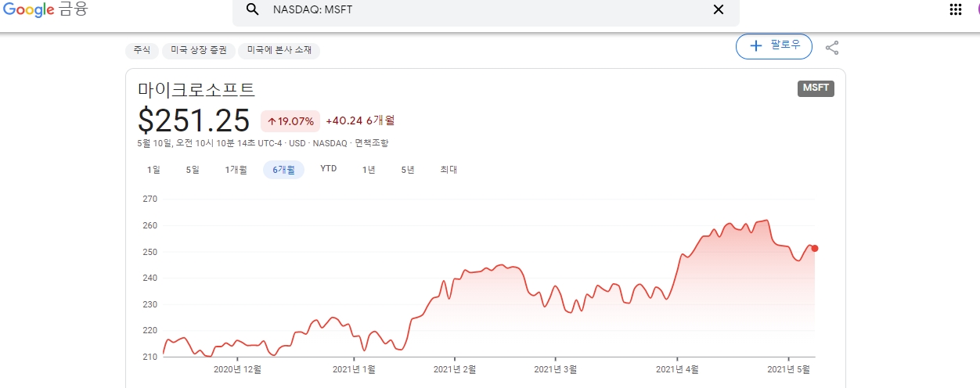980x388 pixels.
Task: Click the $251.25 price
Action: 194,120
